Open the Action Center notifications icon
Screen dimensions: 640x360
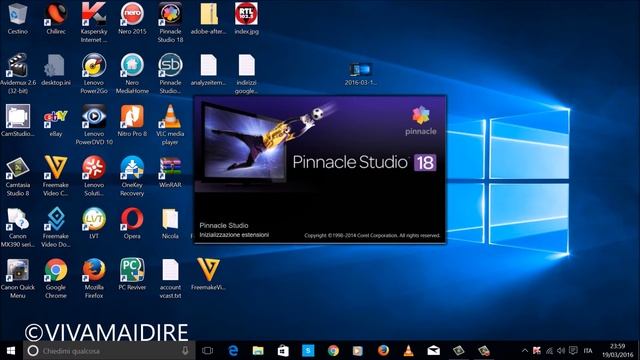573,351
